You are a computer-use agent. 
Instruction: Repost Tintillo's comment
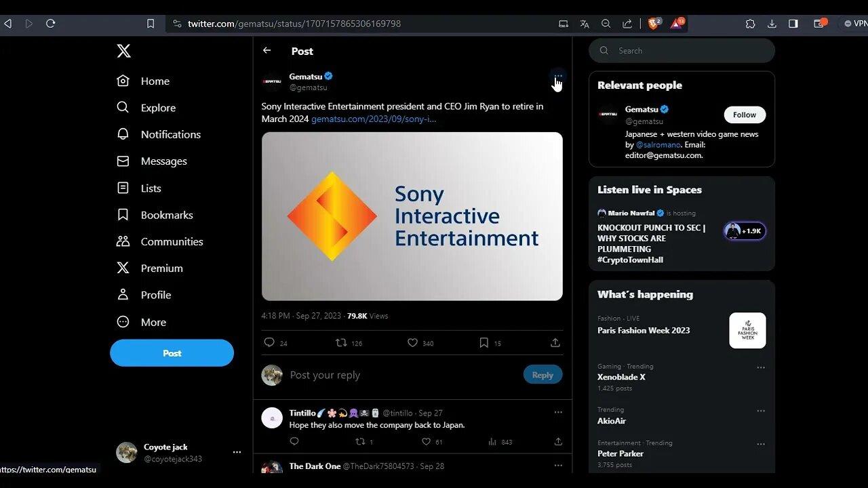tap(360, 441)
